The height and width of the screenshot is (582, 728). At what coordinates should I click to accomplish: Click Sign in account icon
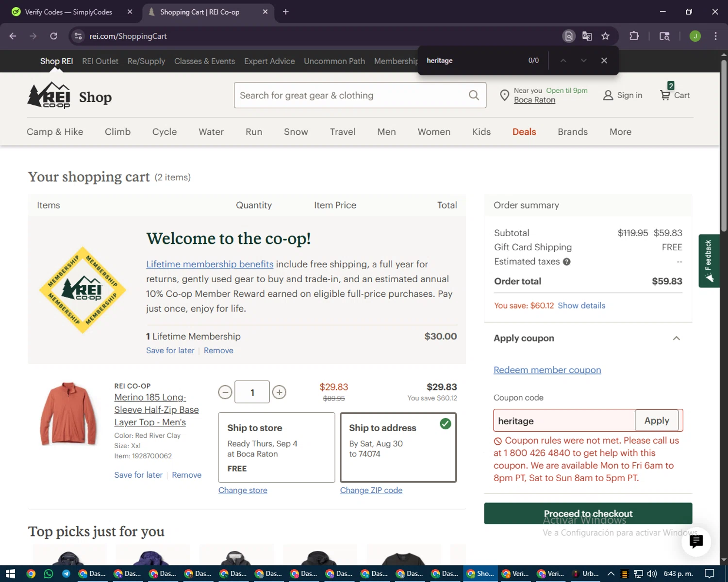(x=622, y=96)
